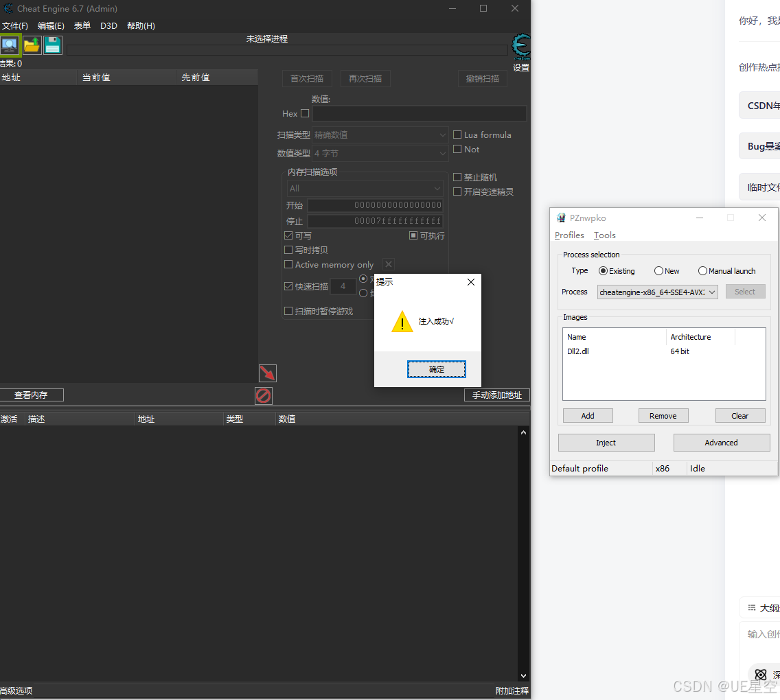Click the red clear list icon
The height and width of the screenshot is (700, 780).
264,396
